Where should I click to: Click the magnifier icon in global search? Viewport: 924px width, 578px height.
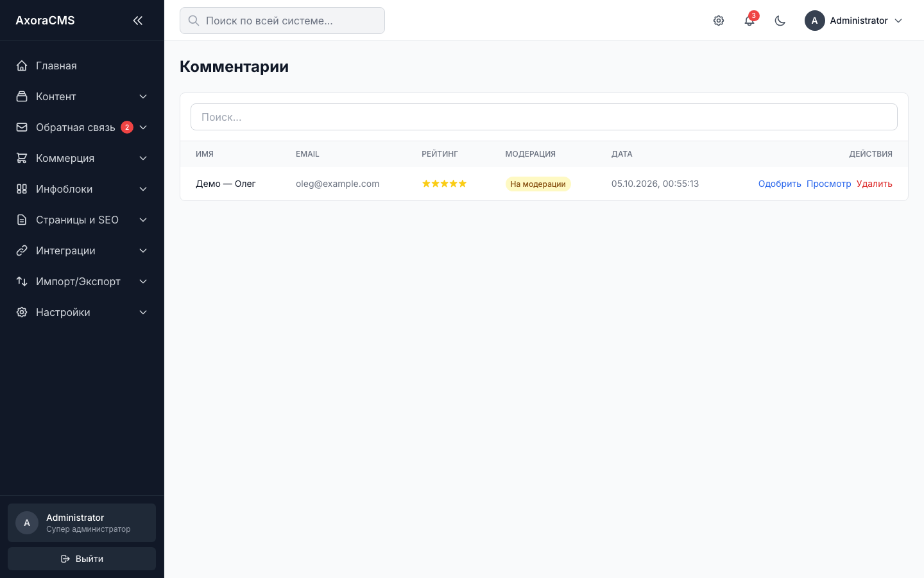click(194, 21)
